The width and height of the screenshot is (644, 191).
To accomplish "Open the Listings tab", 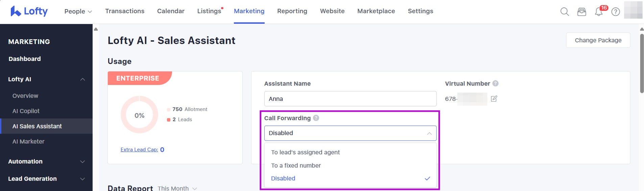I will [x=209, y=11].
